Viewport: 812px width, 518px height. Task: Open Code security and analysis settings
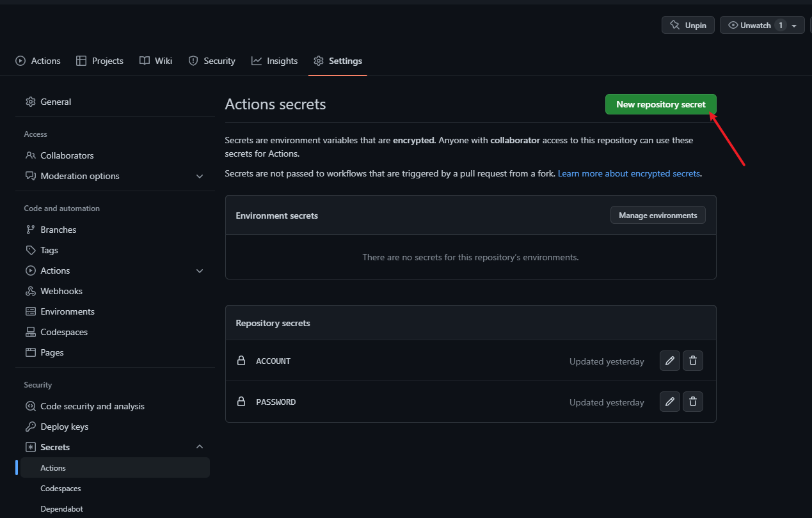coord(92,406)
